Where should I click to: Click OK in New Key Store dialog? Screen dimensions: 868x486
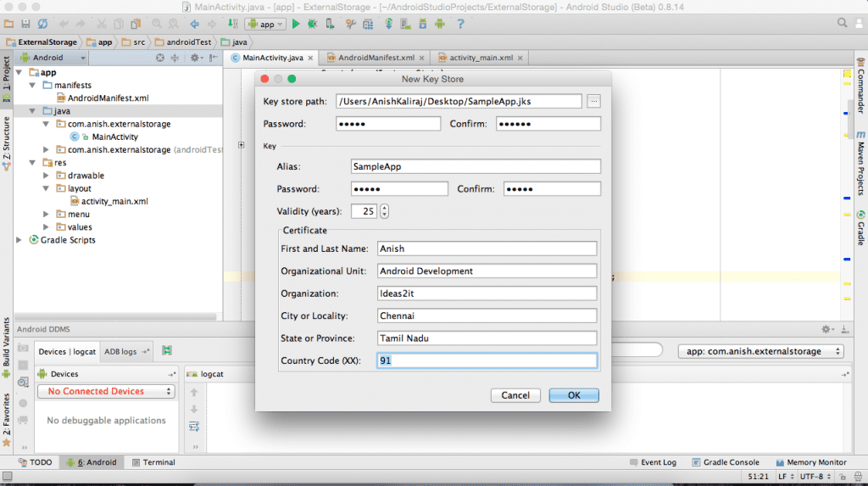(x=574, y=395)
